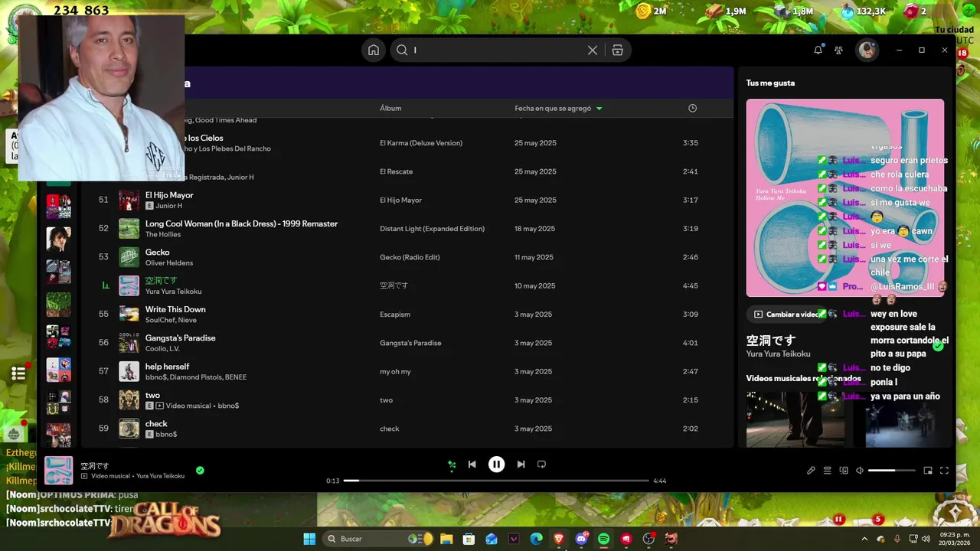Click the now playing bar cover thumbnail
Screen dimensions: 980x551
click(x=59, y=471)
